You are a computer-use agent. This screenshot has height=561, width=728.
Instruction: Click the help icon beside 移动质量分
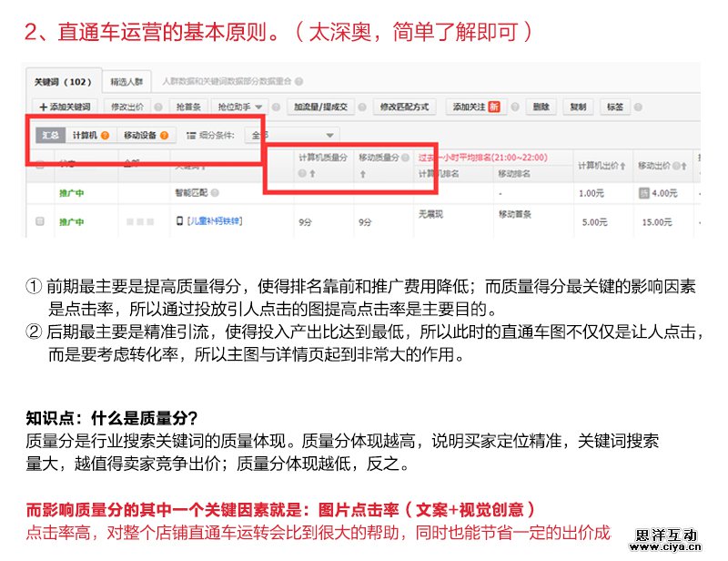(405, 158)
